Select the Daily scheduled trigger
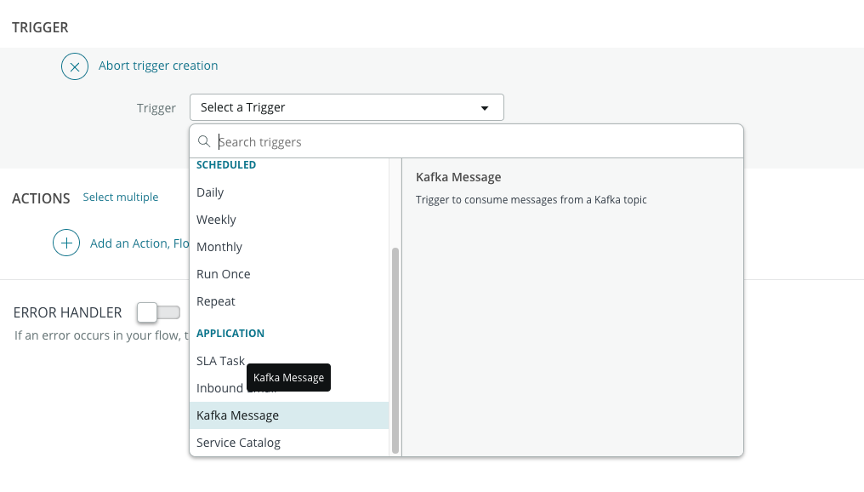Screen dimensions: 864x492 pyautogui.click(x=289, y=192)
